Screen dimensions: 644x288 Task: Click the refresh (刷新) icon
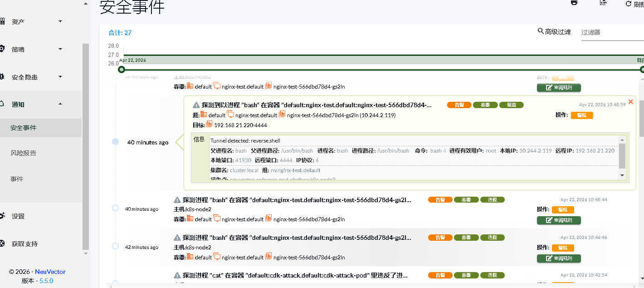coord(629,4)
